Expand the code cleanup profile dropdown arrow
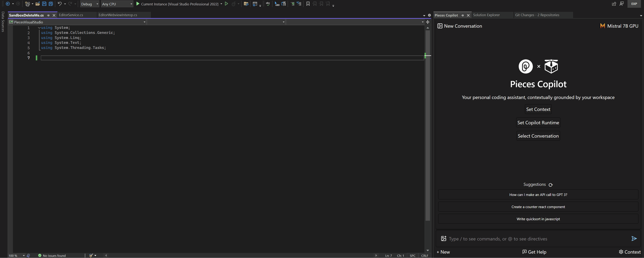 (95, 255)
